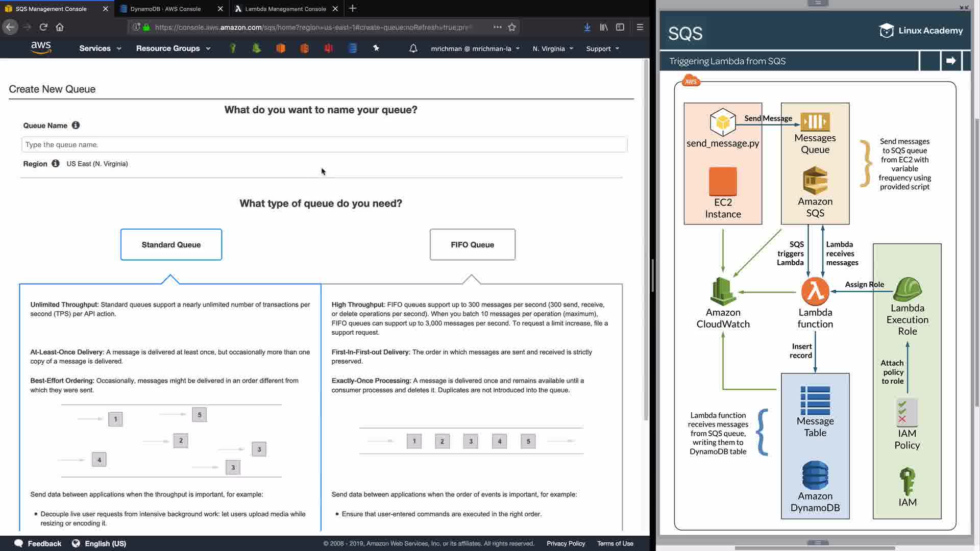Bookmark this page with star icon
The image size is (980, 551).
512,27
